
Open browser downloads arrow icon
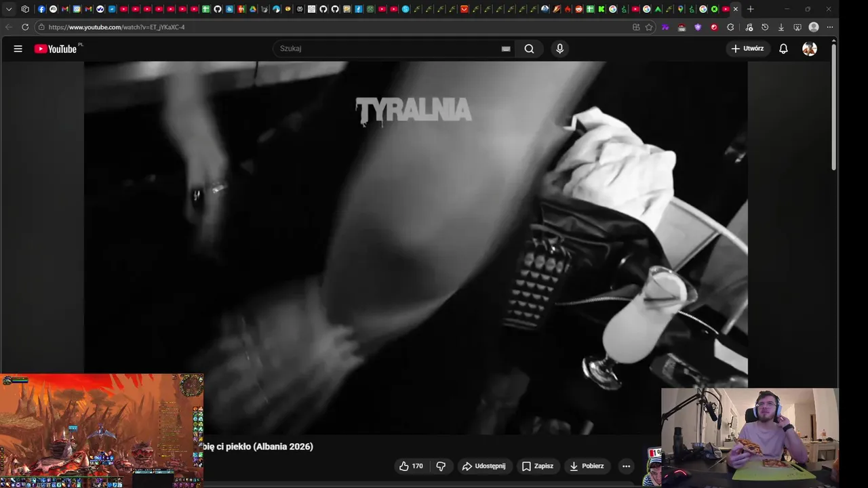coord(781,27)
